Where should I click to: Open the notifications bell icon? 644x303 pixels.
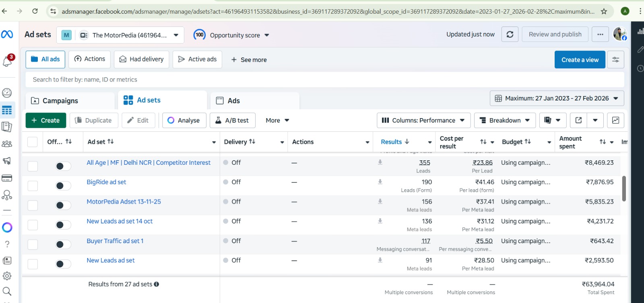click(x=7, y=61)
